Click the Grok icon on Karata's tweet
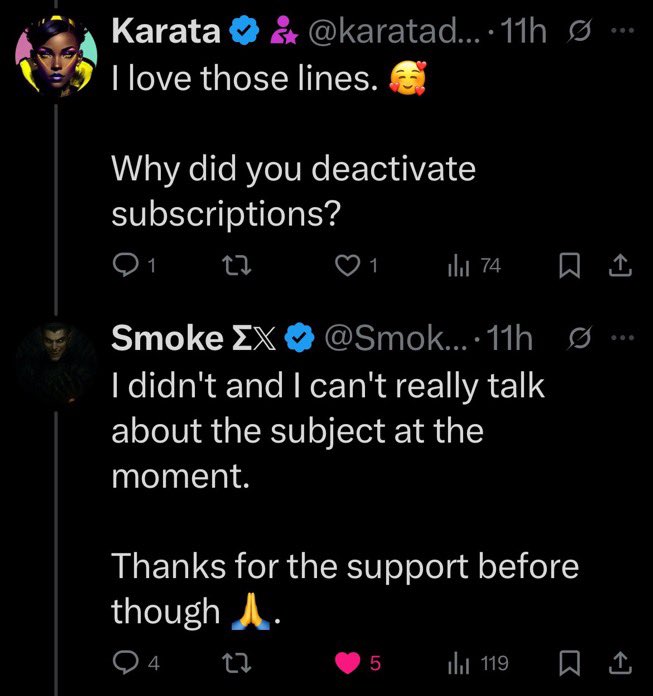This screenshot has height=696, width=653. tap(580, 31)
